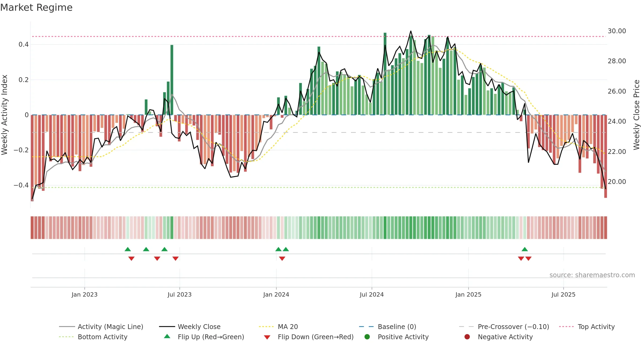644x362 pixels.
Task: Click the 0.2 activity axis label
Action: (24, 80)
